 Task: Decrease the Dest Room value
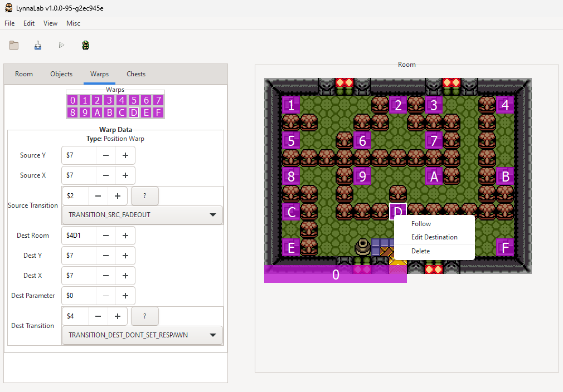pos(106,236)
